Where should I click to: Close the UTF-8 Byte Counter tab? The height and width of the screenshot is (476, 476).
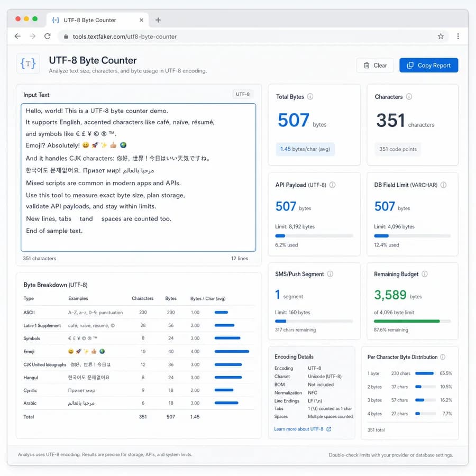pyautogui.click(x=141, y=20)
